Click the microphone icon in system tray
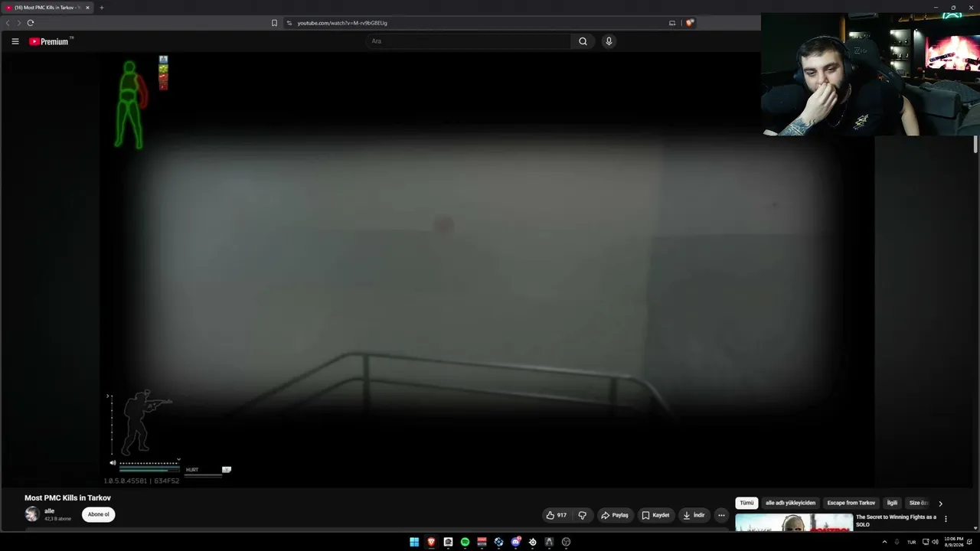Viewport: 980px width, 551px height. (x=897, y=542)
